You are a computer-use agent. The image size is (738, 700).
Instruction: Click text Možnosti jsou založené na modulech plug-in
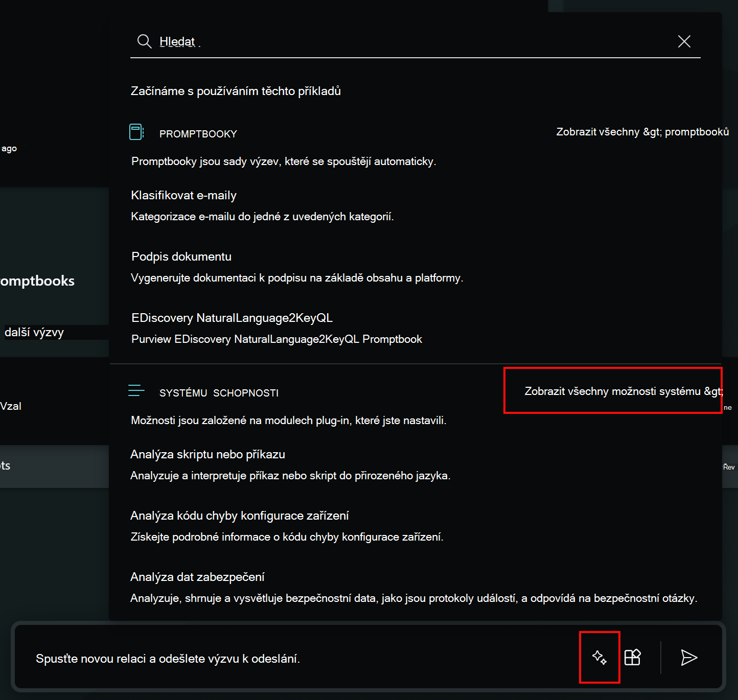tap(289, 421)
